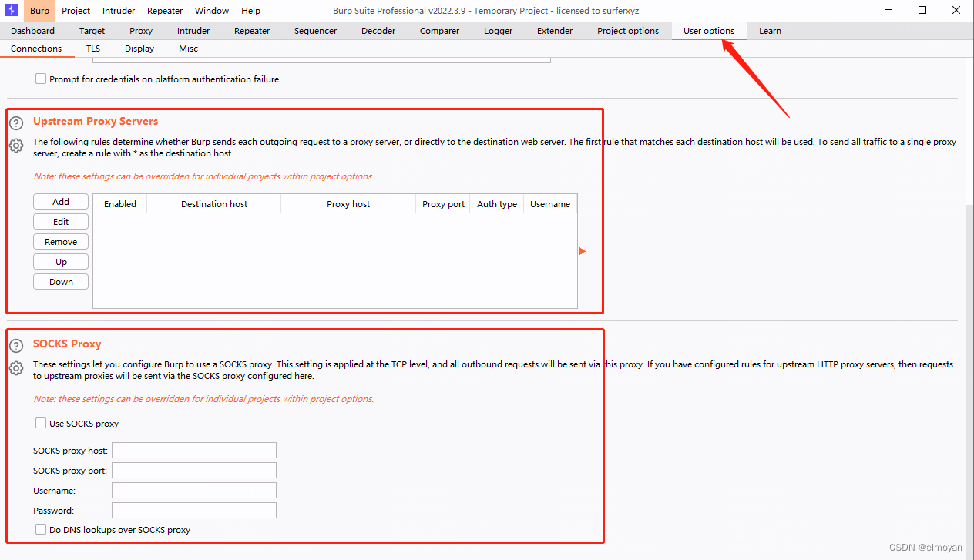Switch to the Sequencer tab
The image size is (974, 560).
[315, 31]
